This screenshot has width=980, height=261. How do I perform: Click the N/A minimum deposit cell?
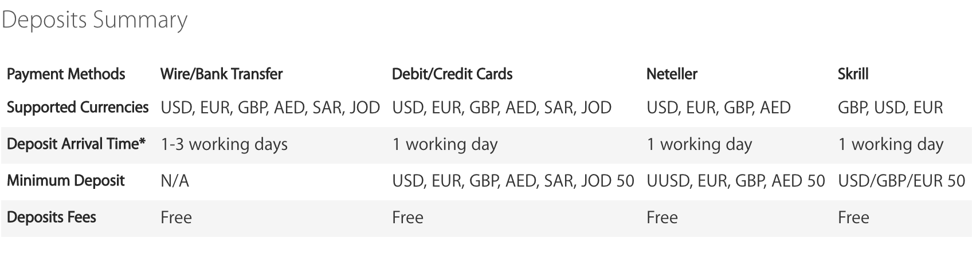point(175,181)
